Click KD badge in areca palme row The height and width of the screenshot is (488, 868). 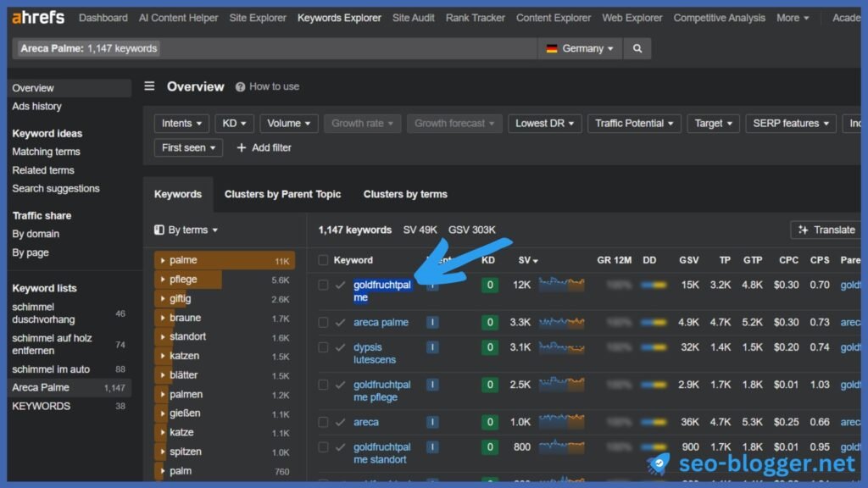[489, 322]
